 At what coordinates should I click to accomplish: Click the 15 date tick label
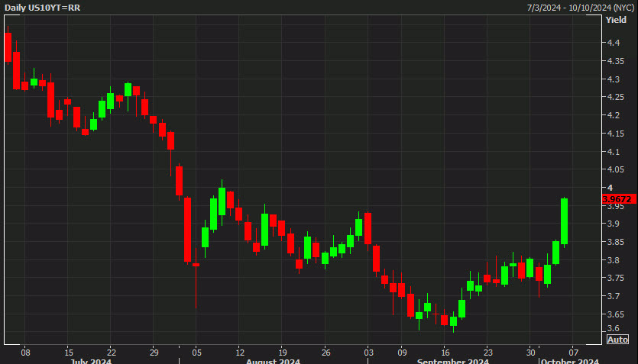pyautogui.click(x=69, y=353)
